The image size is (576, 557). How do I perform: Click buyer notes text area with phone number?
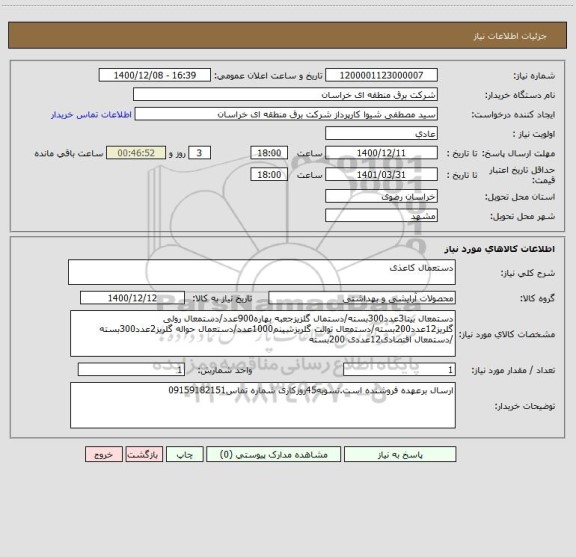click(263, 405)
